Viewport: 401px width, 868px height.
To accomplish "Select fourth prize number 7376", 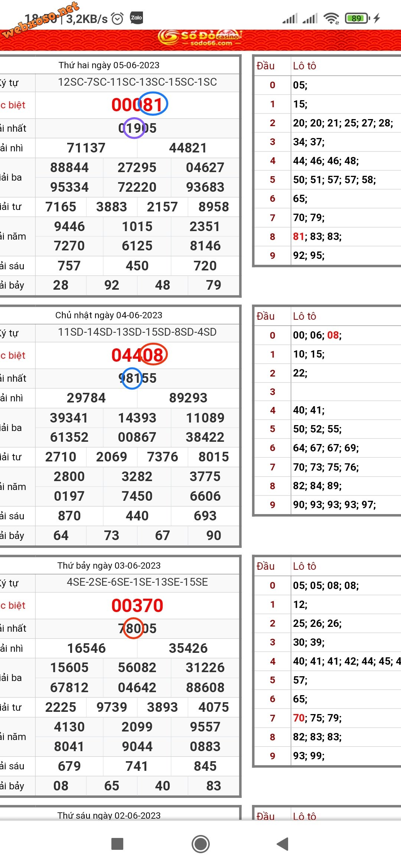I will (x=162, y=457).
